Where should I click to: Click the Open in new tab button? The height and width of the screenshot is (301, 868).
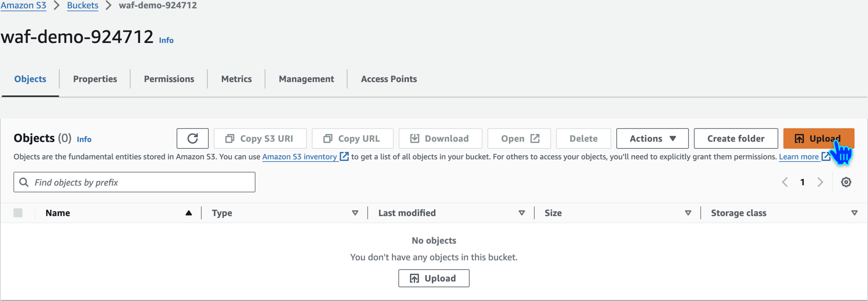(519, 139)
